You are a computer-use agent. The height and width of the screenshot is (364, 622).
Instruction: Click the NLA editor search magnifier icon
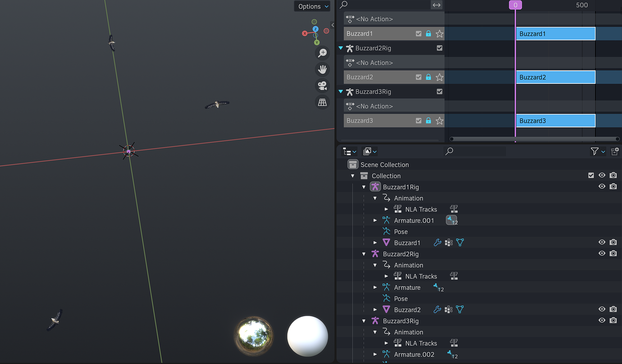[x=344, y=5]
